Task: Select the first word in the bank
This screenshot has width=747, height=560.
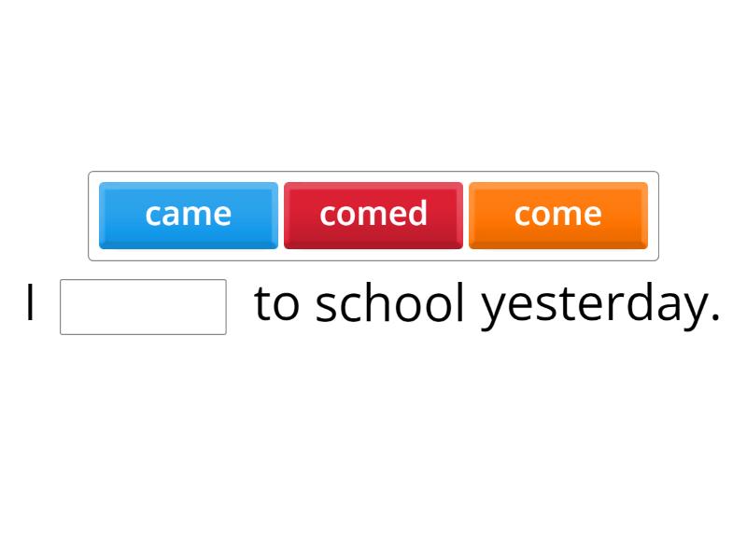Action: 189,215
